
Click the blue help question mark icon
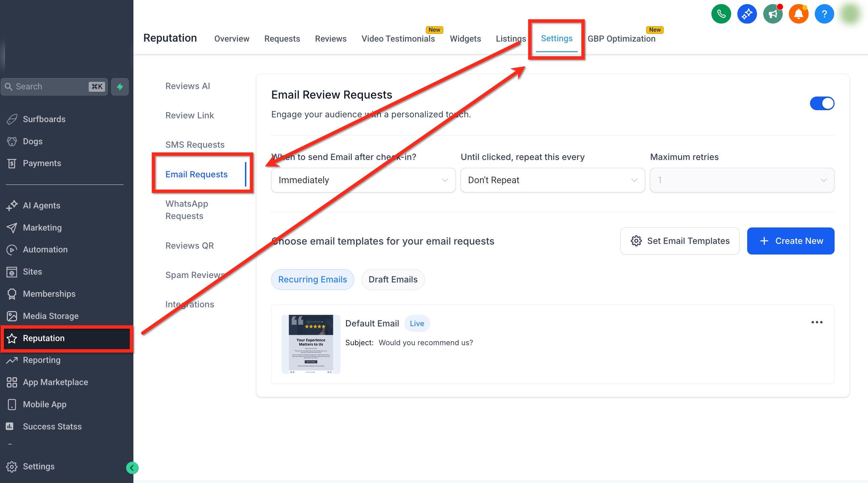coord(824,14)
